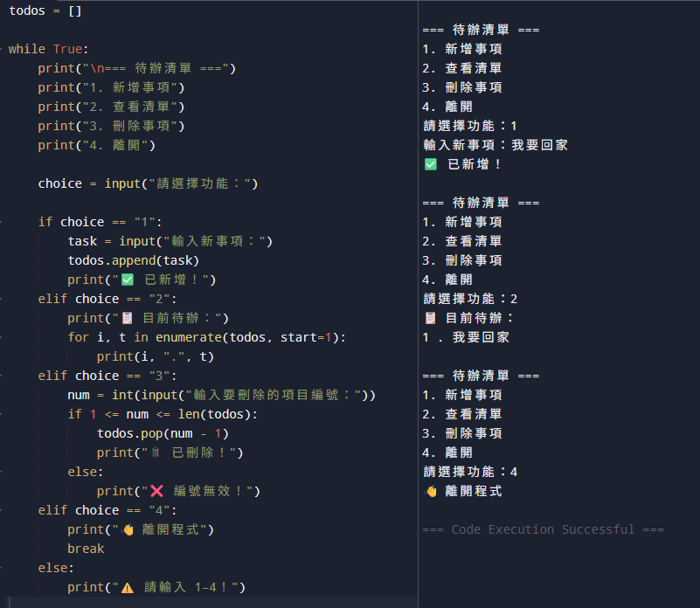Click the code line print("3. 刪除事項")
This screenshot has height=608, width=700.
point(111,126)
